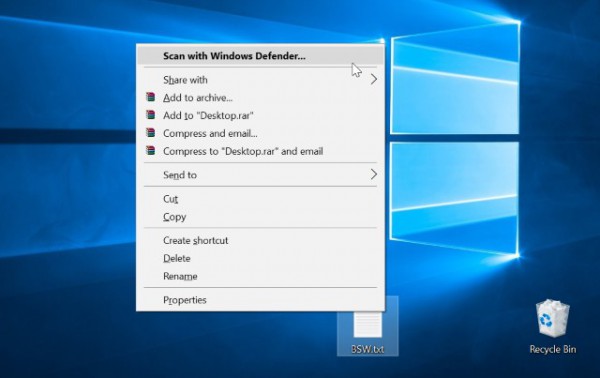
Task: Copy the selected file
Action: tap(260, 217)
